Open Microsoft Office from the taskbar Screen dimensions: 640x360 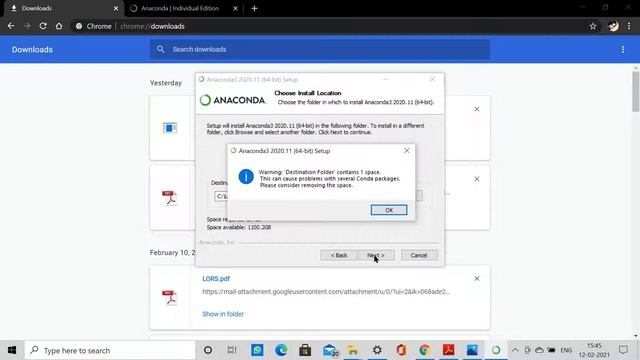coord(401,350)
